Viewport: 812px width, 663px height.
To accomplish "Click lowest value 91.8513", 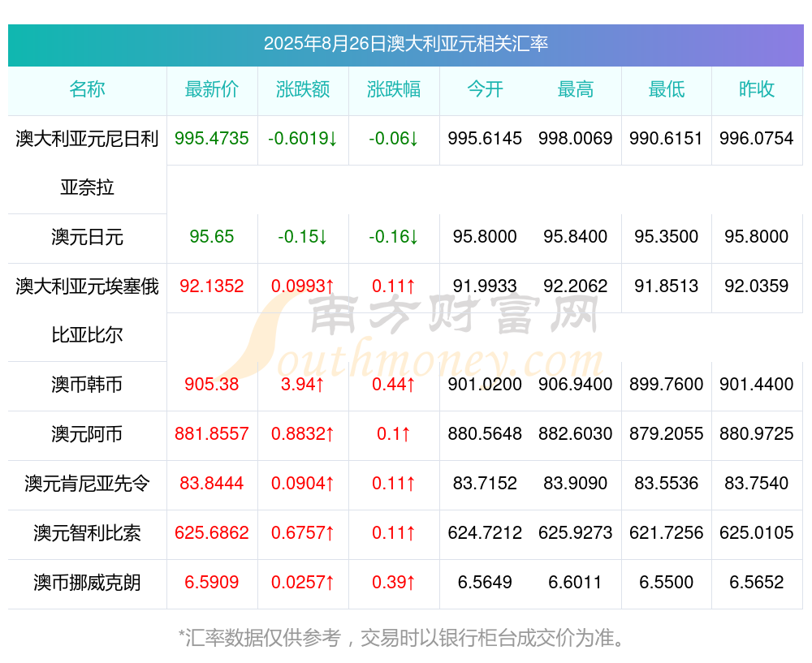I will (x=667, y=286).
